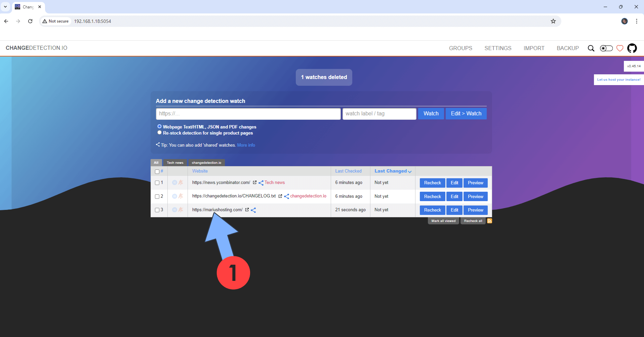
Task: Check the checkbox for watch 1
Action: click(157, 183)
